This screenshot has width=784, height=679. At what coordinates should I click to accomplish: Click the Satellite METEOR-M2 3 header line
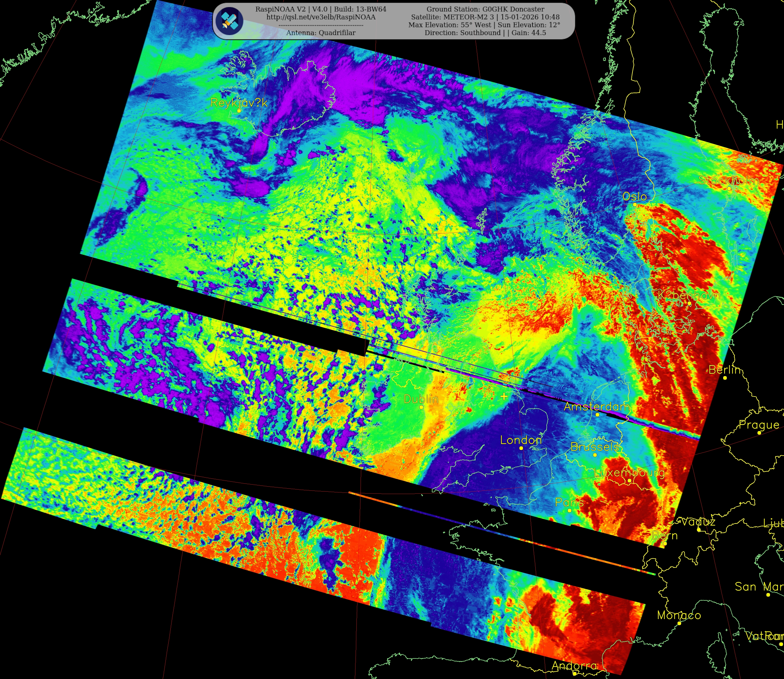point(485,17)
